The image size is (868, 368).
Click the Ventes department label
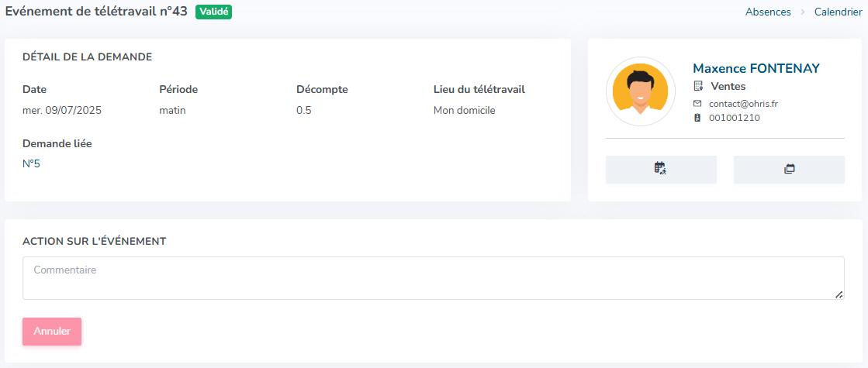[x=728, y=86]
